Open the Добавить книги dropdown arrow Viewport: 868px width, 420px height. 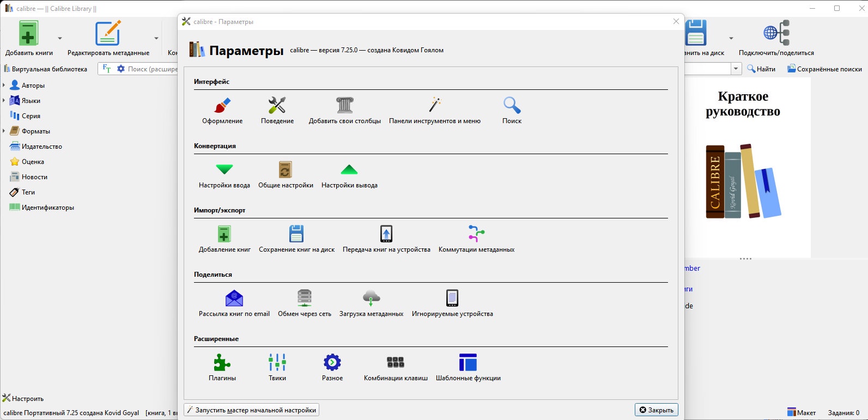pos(60,39)
